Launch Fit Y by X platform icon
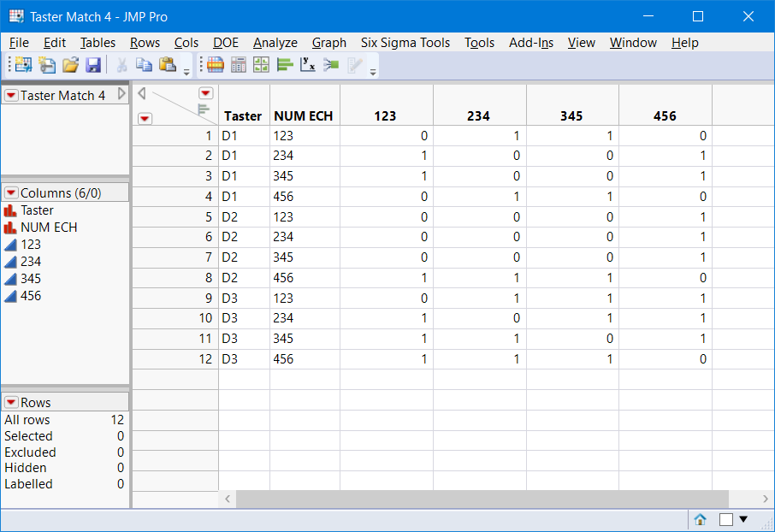Screen dimensions: 775x532 click(x=308, y=64)
